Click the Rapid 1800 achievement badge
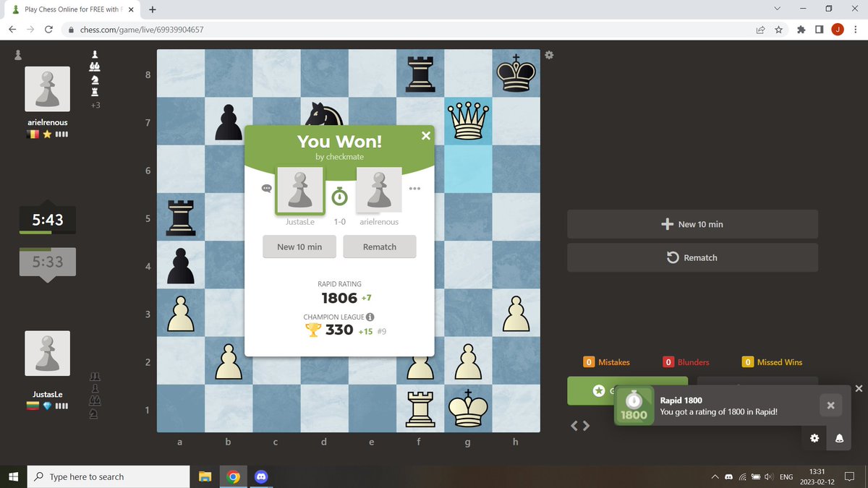Viewport: 868px width, 488px height. click(x=634, y=406)
